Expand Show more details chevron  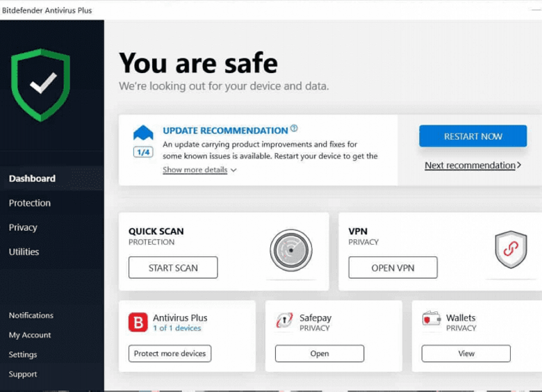point(233,170)
